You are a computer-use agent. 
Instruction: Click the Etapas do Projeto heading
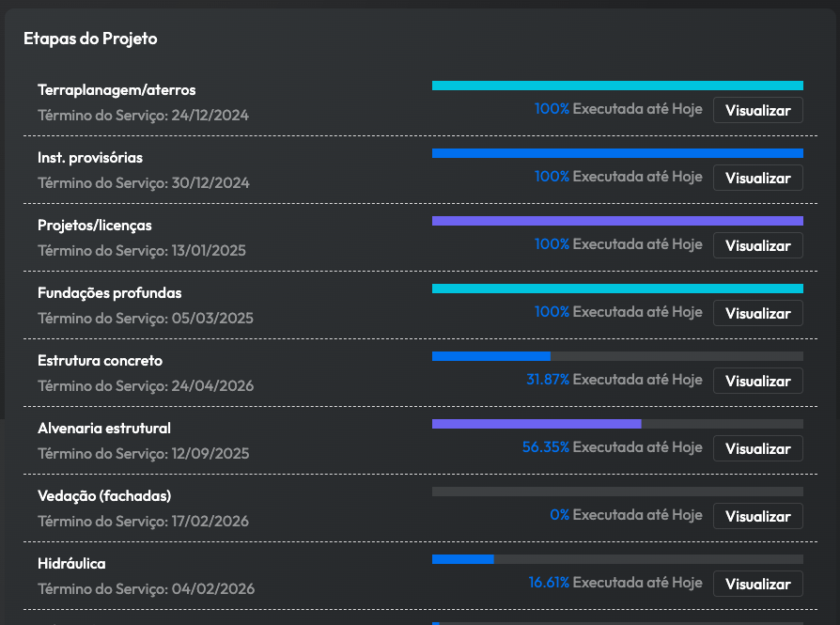(90, 39)
